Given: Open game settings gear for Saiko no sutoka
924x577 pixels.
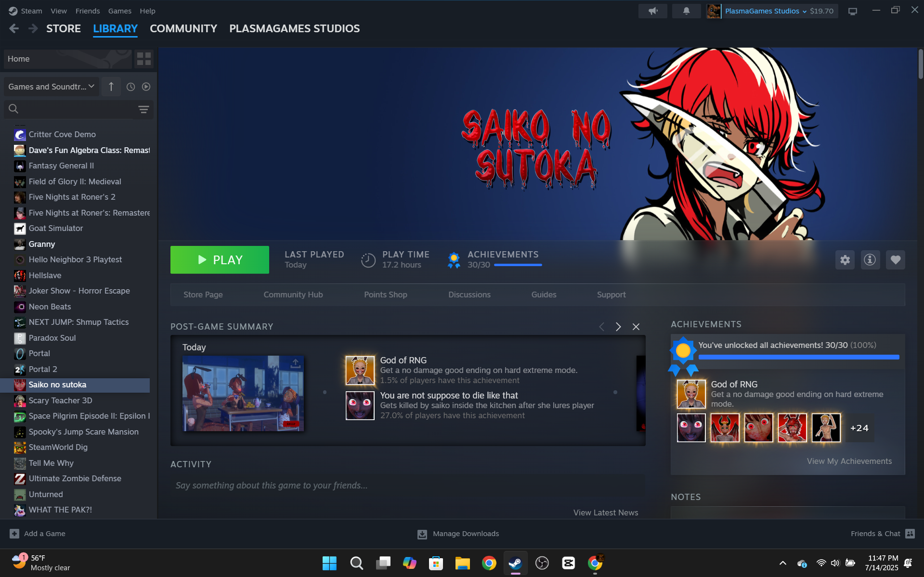Looking at the screenshot, I should [845, 260].
